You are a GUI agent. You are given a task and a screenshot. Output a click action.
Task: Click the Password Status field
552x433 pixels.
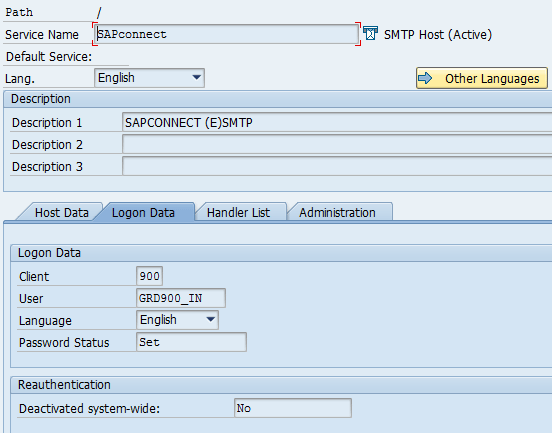(x=192, y=342)
